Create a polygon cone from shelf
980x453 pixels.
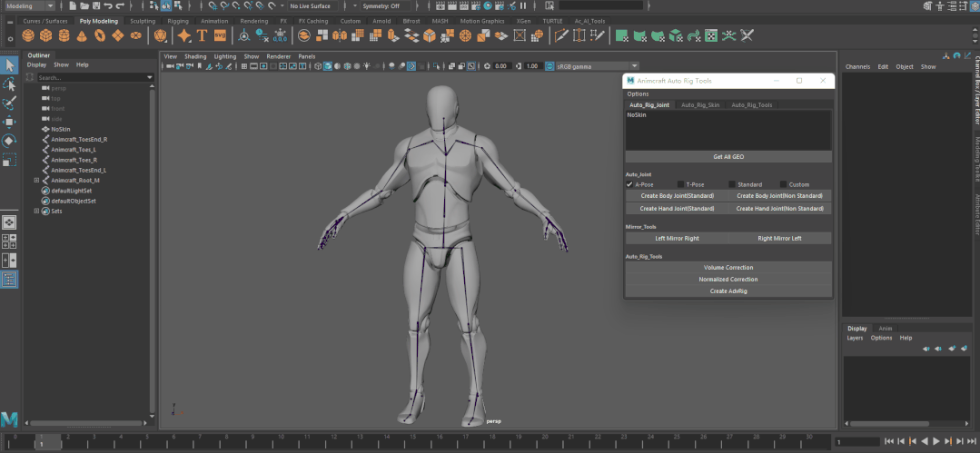pos(82,35)
